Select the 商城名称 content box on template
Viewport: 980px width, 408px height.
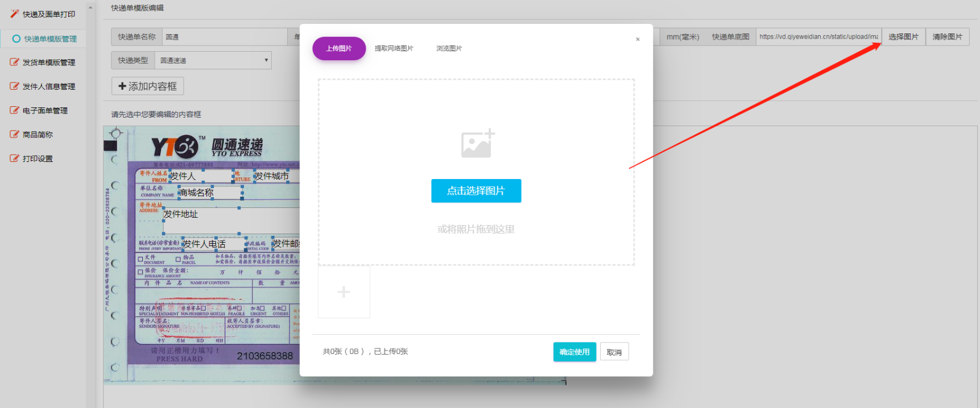(x=210, y=193)
